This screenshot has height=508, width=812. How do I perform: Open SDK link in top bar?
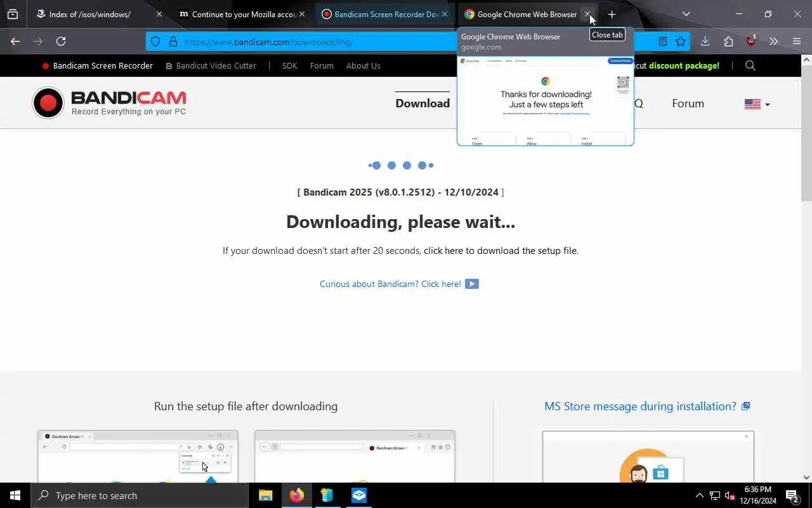(x=289, y=65)
